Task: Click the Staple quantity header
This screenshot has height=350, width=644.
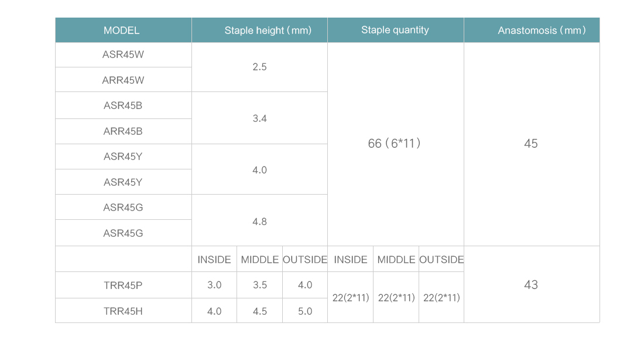Action: tap(396, 30)
